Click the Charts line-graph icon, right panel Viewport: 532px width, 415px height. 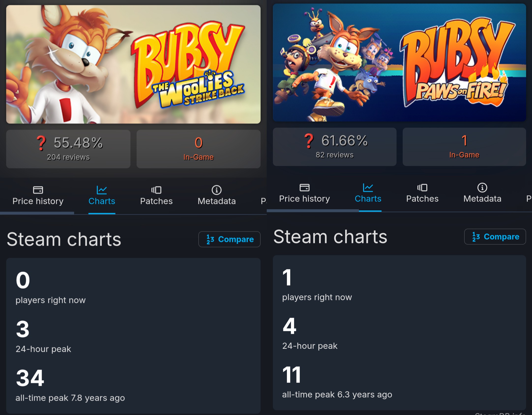[x=368, y=187]
